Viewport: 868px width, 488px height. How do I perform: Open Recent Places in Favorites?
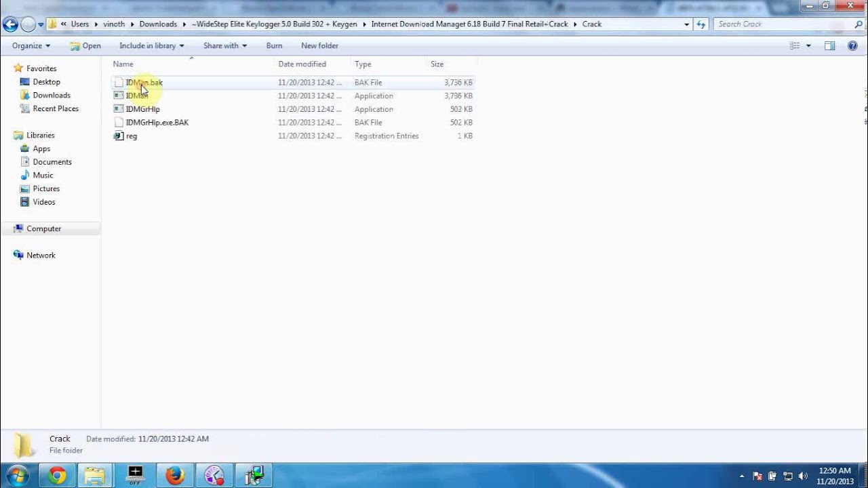56,108
